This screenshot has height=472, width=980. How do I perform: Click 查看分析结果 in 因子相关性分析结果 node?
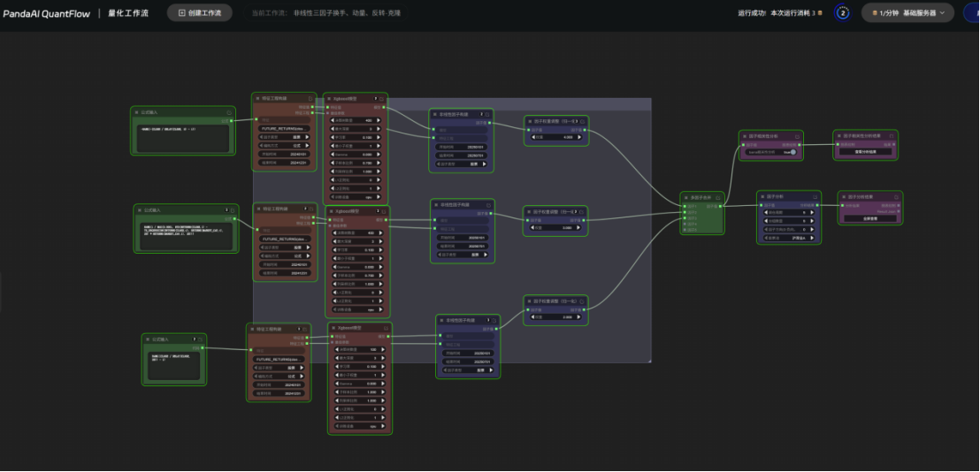click(865, 152)
